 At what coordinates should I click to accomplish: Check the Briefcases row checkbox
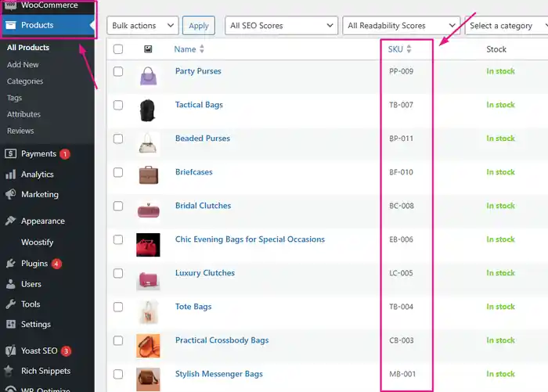[118, 172]
